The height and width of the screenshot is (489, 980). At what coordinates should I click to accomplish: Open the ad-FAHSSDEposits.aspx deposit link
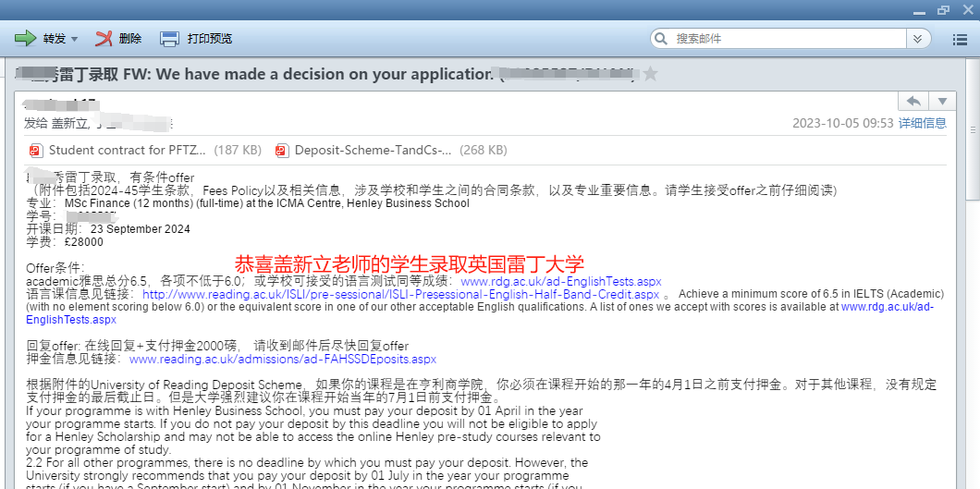tap(282, 359)
